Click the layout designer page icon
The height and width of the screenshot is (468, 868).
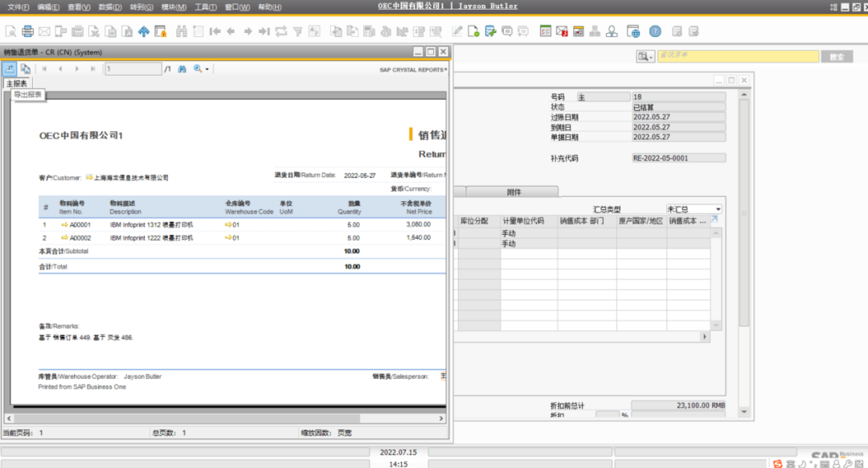click(473, 31)
